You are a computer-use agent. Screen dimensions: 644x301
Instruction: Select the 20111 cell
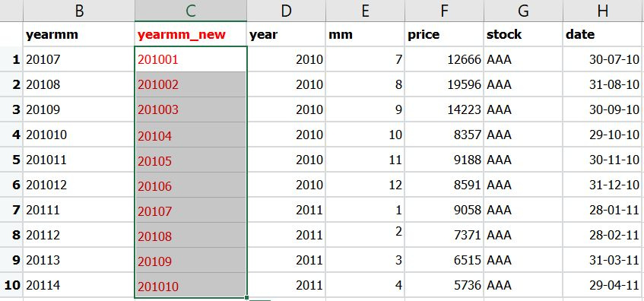pos(79,210)
